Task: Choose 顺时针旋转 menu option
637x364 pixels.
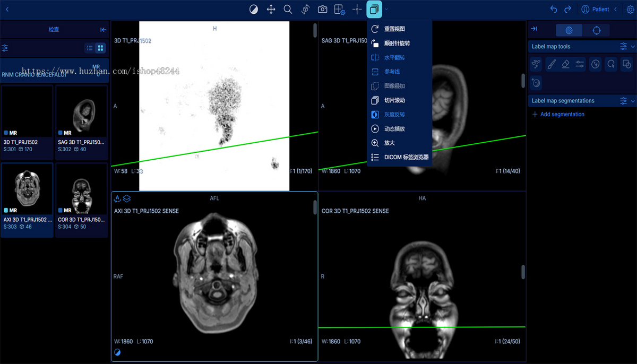Action: coord(399,44)
